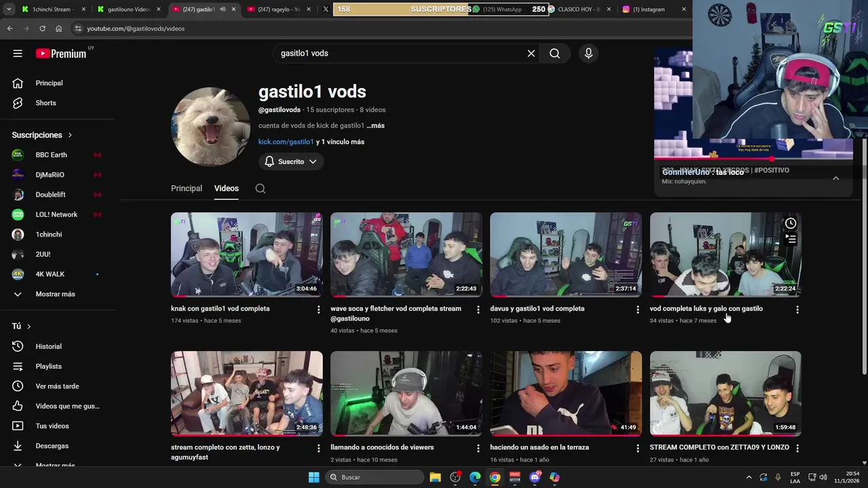Open options for davus y gastilo1 video
This screenshot has height=488, width=868.
(637, 310)
